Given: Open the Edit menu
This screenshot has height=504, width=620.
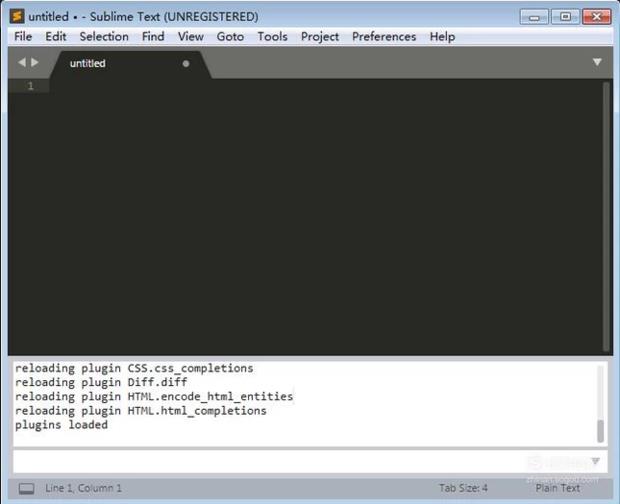Looking at the screenshot, I should pyautogui.click(x=55, y=36).
